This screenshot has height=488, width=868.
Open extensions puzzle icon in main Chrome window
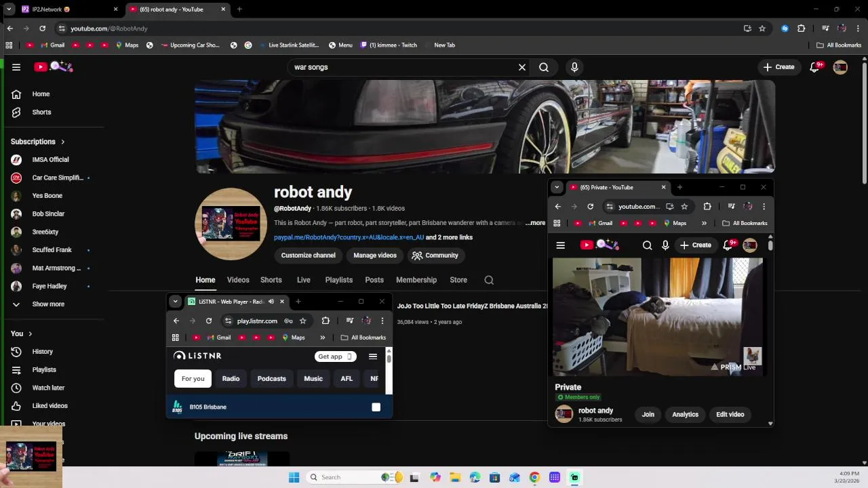point(801,28)
